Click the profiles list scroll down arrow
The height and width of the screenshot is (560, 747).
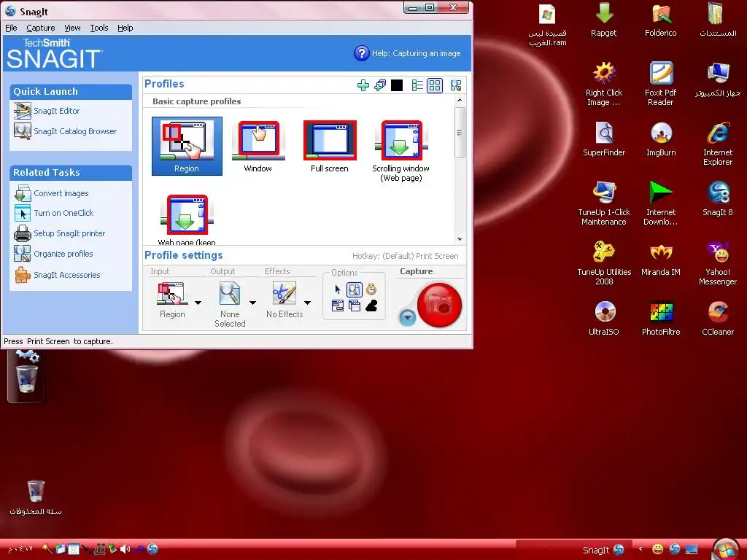click(460, 239)
